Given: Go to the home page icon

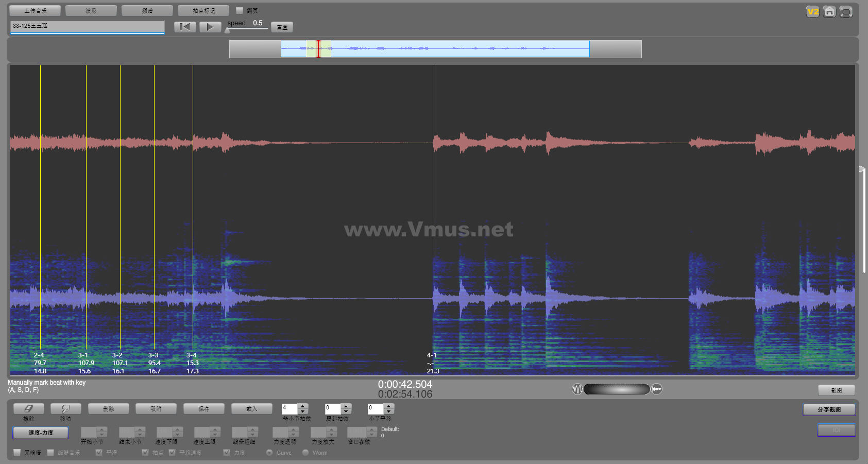Looking at the screenshot, I should pyautogui.click(x=829, y=12).
